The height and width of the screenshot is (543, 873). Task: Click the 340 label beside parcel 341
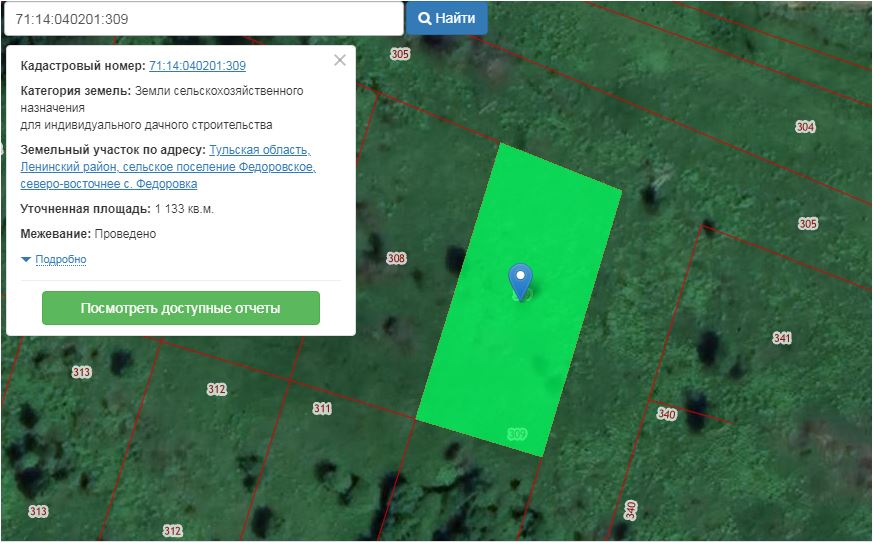click(666, 414)
